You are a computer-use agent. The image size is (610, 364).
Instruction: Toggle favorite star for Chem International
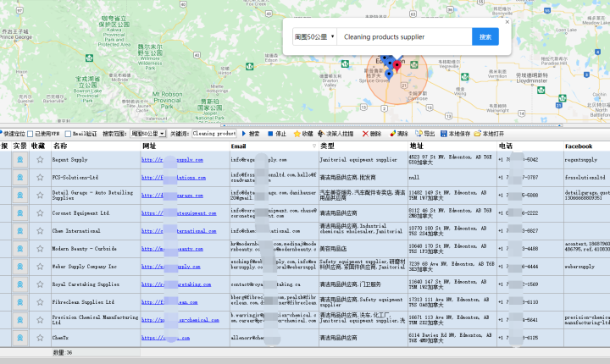[40, 231]
